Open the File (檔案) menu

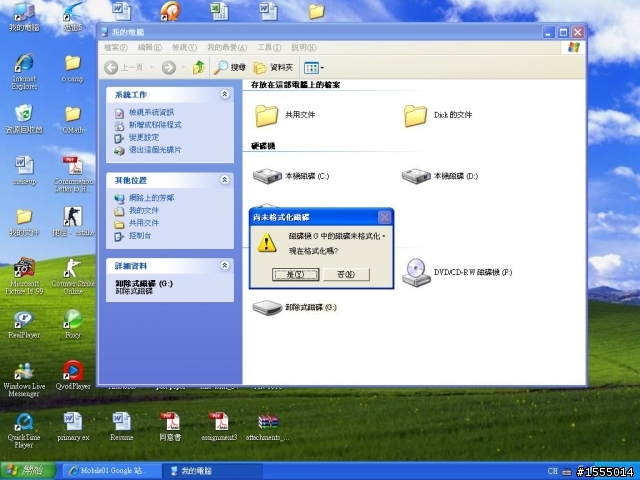[x=115, y=47]
